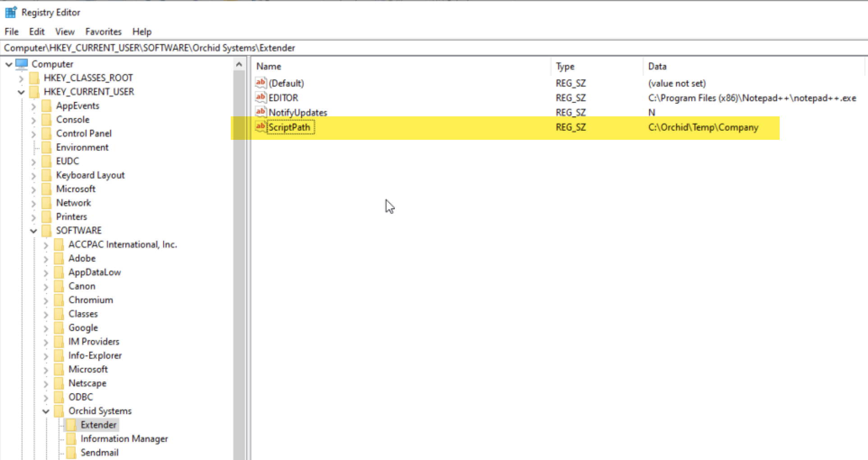Click the (Default) value icon
Viewport: 868px width, 460px height.
click(260, 83)
